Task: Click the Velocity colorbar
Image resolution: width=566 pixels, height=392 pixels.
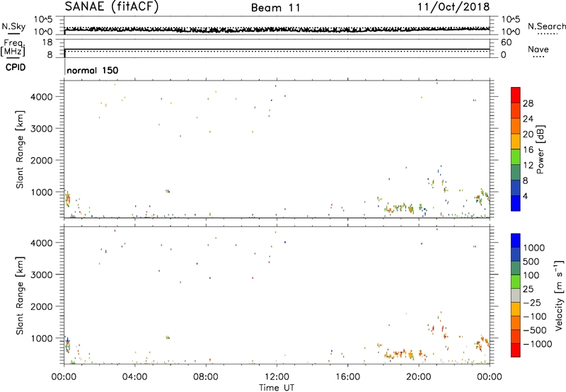Action: pyautogui.click(x=516, y=295)
